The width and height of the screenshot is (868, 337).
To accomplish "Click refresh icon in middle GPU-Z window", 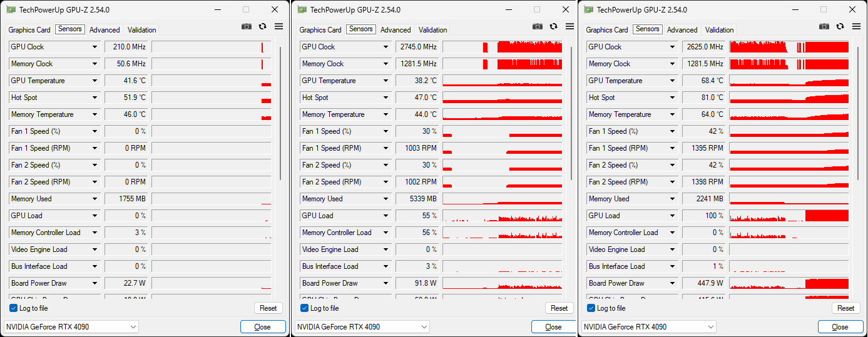I will click(553, 26).
